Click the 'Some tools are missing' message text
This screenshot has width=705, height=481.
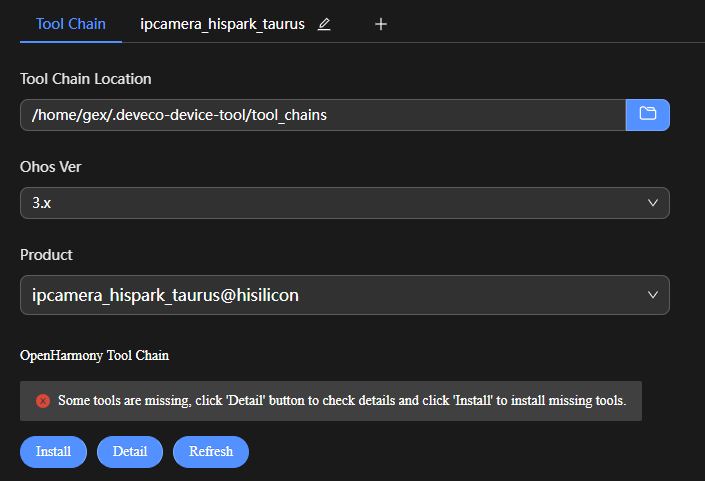click(342, 401)
